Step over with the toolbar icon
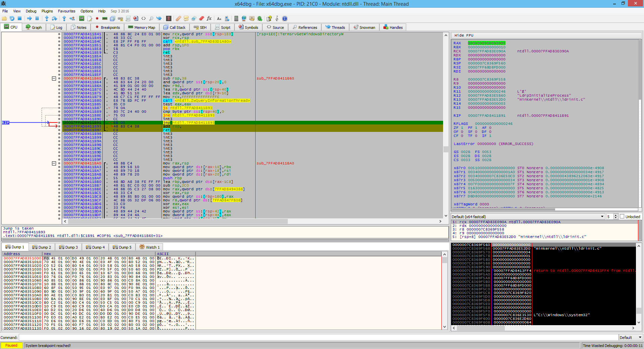This screenshot has height=349, width=644. point(54,18)
